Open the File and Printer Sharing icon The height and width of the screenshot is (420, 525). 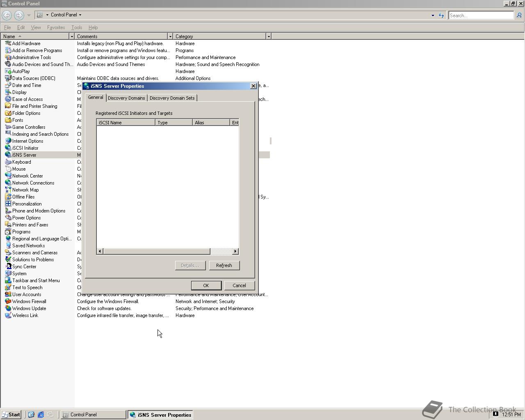tap(8, 106)
